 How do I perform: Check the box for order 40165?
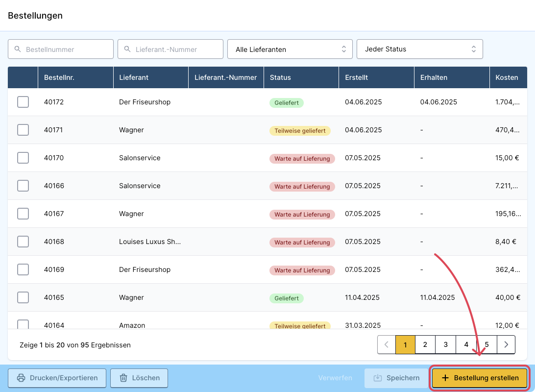point(23,297)
